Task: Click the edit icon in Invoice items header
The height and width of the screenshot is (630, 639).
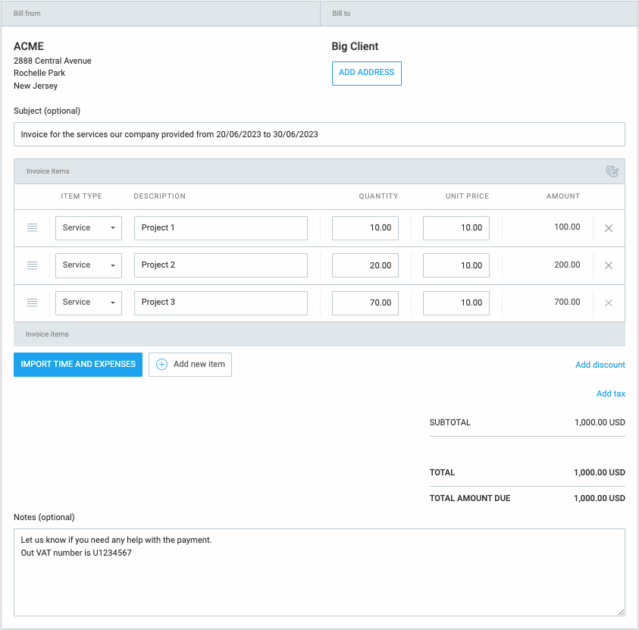Action: coord(612,171)
